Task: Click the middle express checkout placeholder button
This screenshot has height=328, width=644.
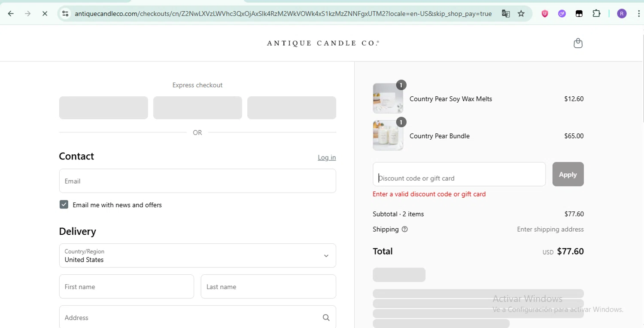Action: [197, 107]
